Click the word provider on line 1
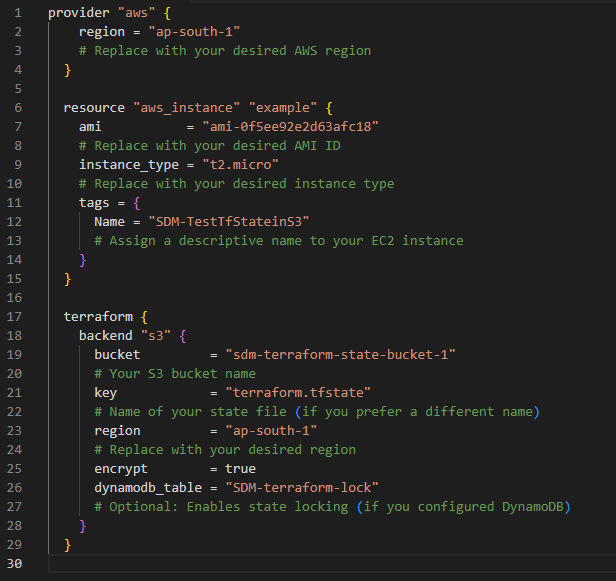 (x=79, y=13)
